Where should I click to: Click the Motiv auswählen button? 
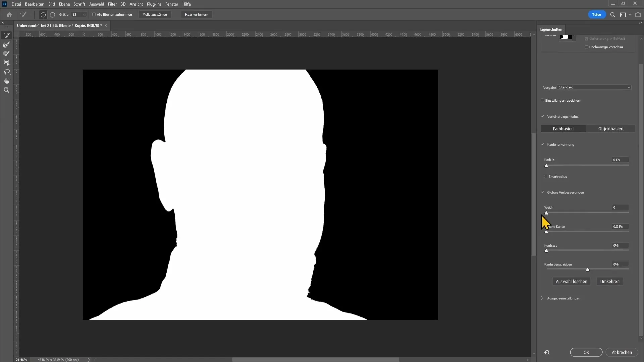pos(155,15)
